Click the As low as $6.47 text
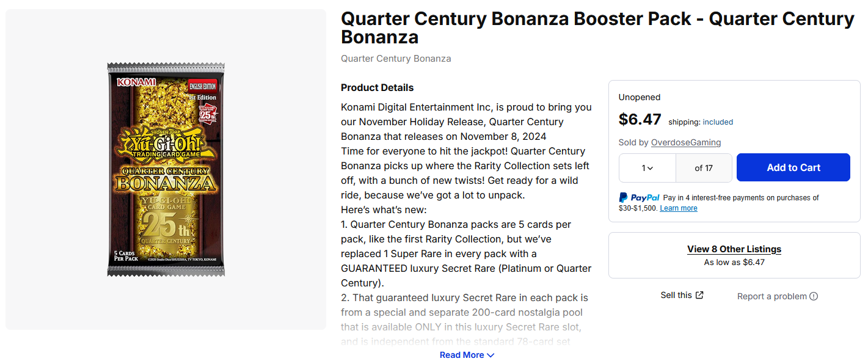Image resolution: width=868 pixels, height=364 pixels. click(x=734, y=263)
